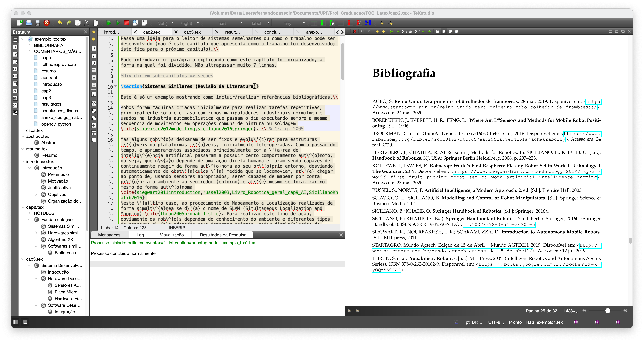Click the Undo arrow in the toolbar
The width and height of the screenshot is (644, 342).
[x=59, y=23]
